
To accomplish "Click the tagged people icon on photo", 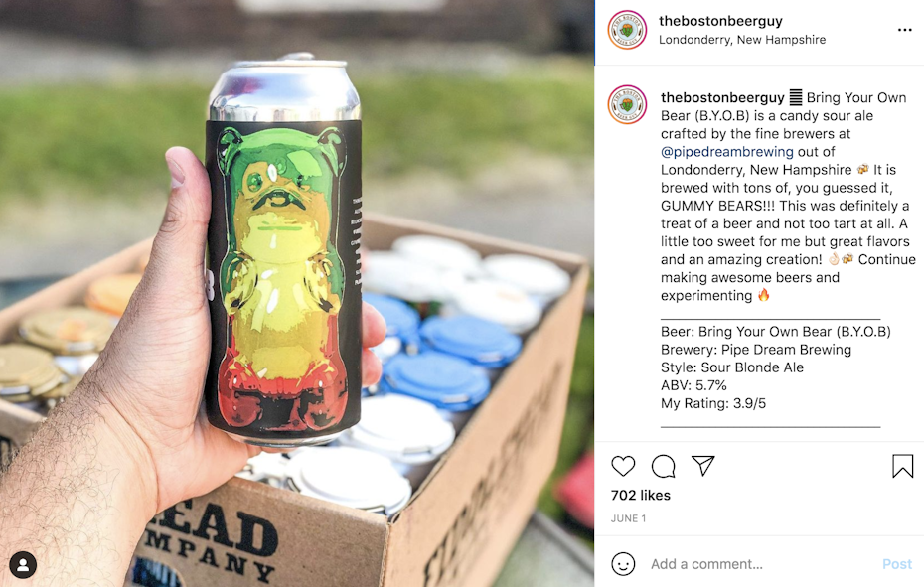I will 23,565.
